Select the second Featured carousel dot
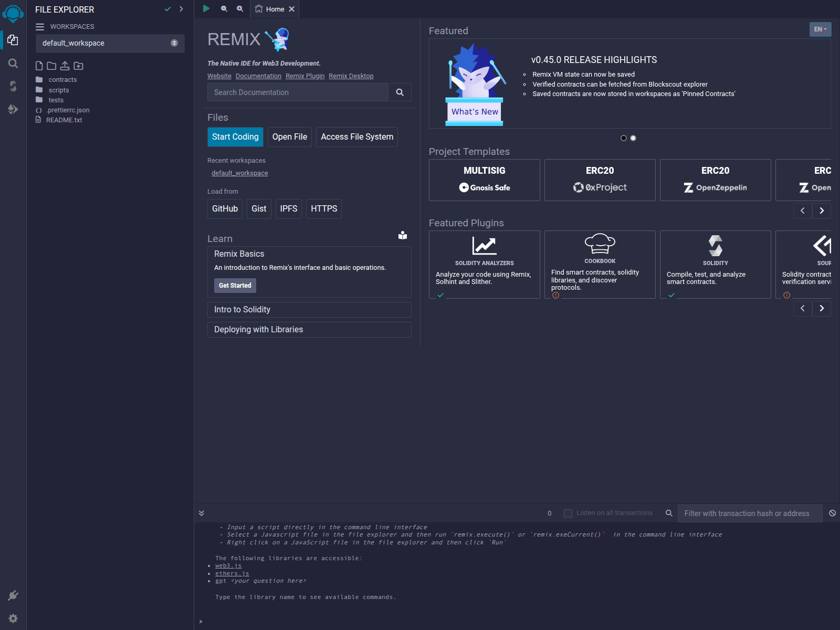This screenshot has height=630, width=840. pos(633,138)
